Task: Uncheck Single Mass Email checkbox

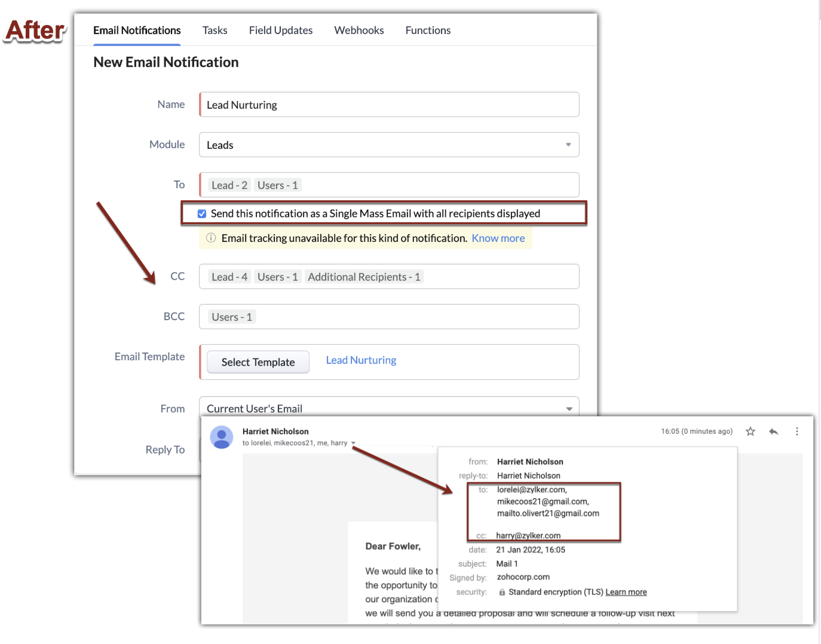Action: (x=202, y=214)
